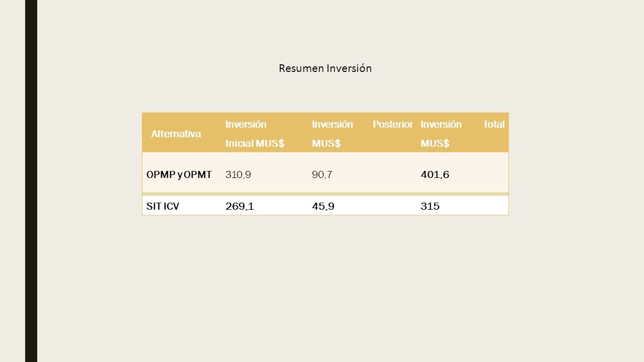Click the empty beige area below table
Viewport: 644px width, 362px height.
325,287
